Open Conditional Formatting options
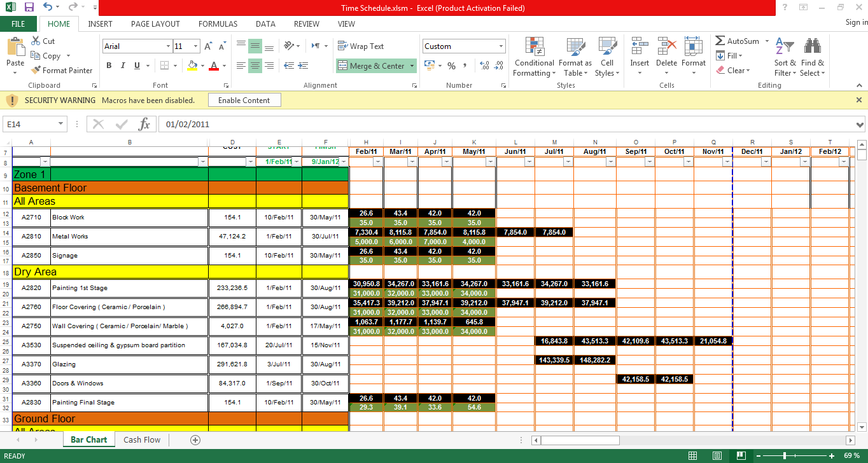Viewport: 868px width, 463px height. coord(533,57)
